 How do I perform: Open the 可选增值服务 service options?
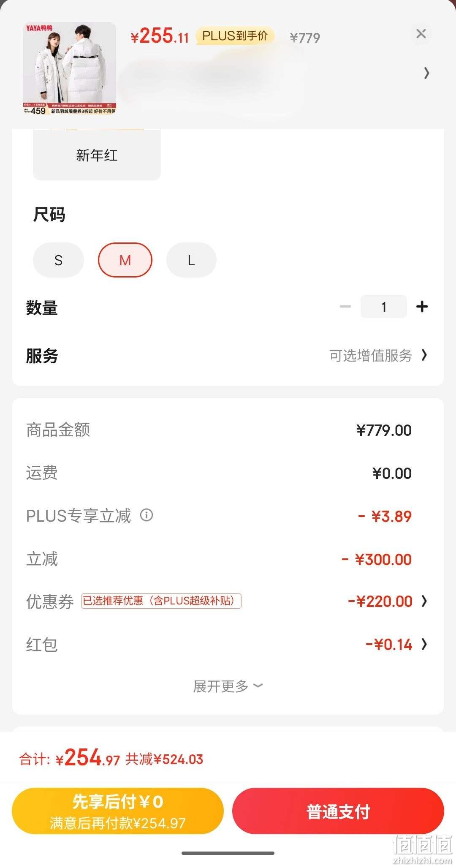pos(370,356)
